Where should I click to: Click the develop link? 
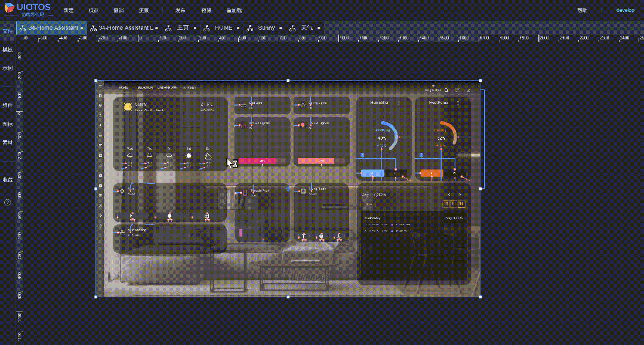pyautogui.click(x=625, y=10)
